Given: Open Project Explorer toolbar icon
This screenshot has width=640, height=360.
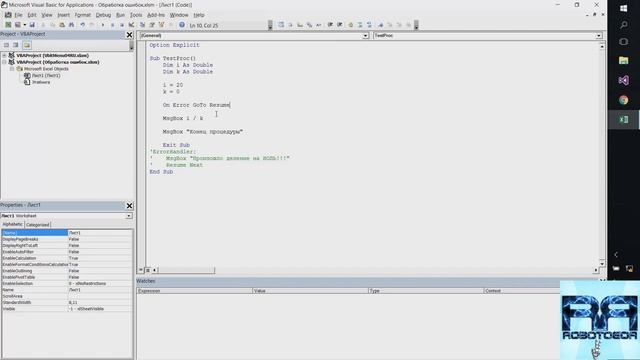Looking at the screenshot, I should [142, 25].
